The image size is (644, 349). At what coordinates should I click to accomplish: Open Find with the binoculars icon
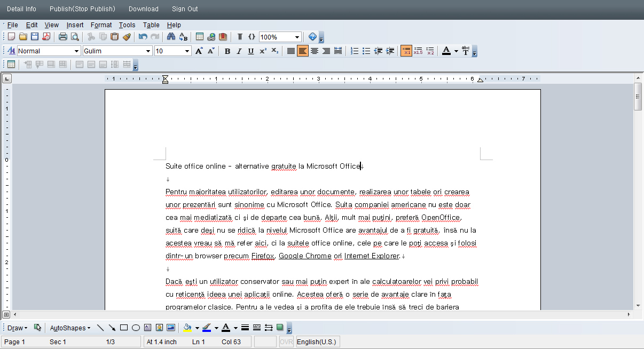pos(171,37)
